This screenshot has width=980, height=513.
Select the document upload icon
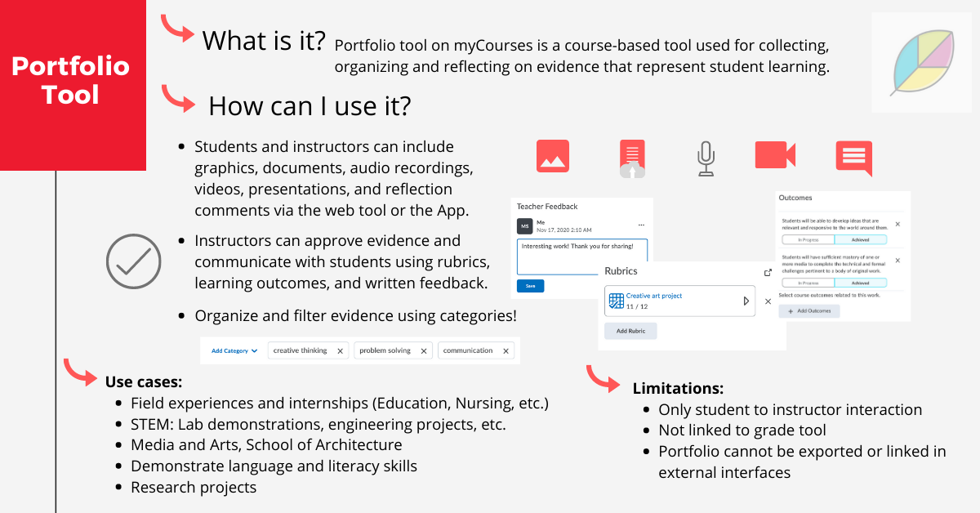[631, 155]
